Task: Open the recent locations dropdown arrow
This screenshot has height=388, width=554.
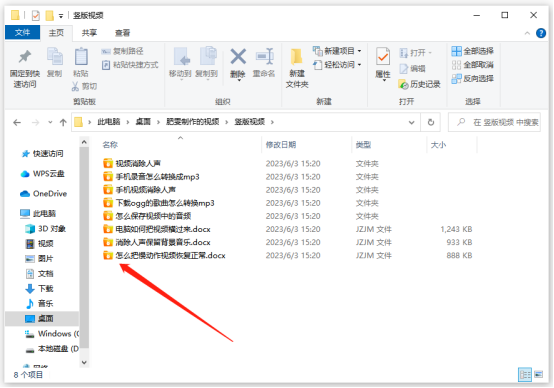Action: 50,123
